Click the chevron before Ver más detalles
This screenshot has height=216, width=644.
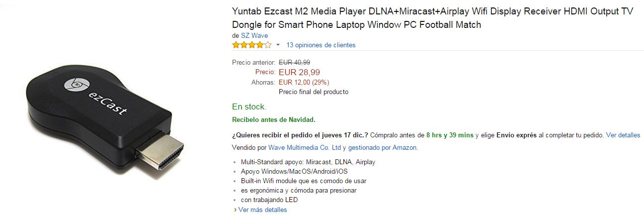tap(235, 210)
